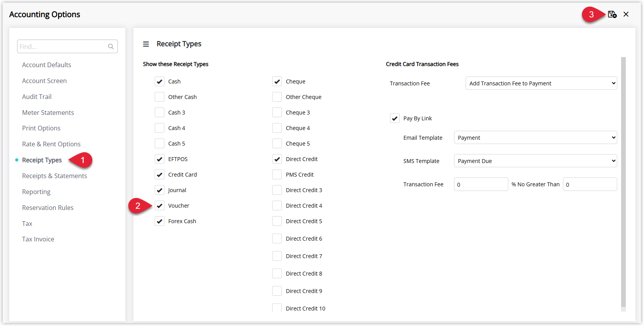Enable Cheque 5 receipt type
The width and height of the screenshot is (644, 326).
pyautogui.click(x=277, y=144)
